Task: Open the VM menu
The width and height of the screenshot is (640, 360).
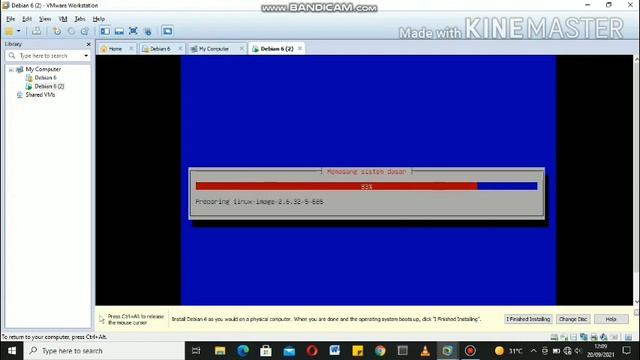Action: pos(63,19)
